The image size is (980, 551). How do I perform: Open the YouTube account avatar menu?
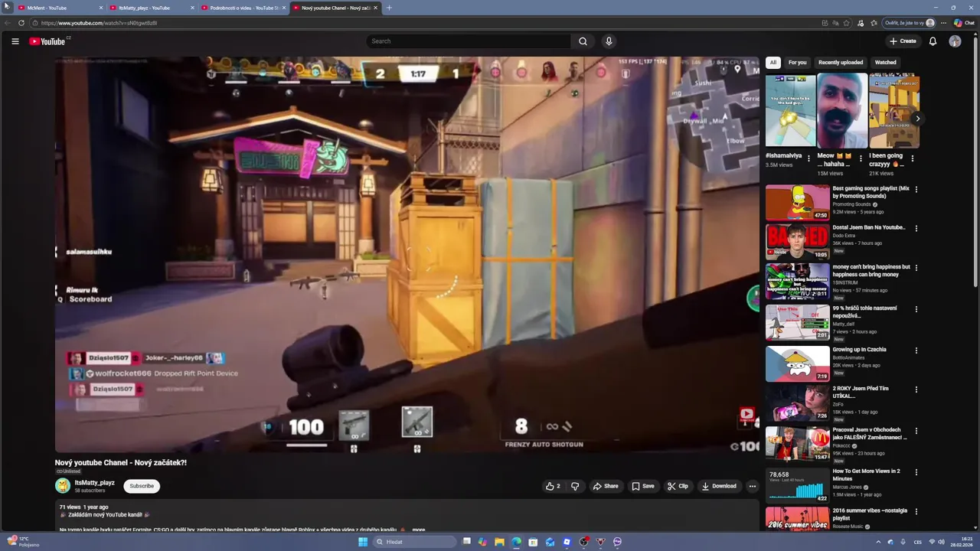click(955, 41)
